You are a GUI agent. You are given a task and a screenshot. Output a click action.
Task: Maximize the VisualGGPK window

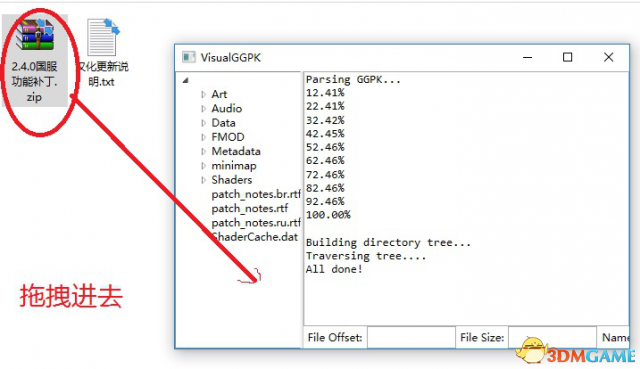tap(567, 57)
